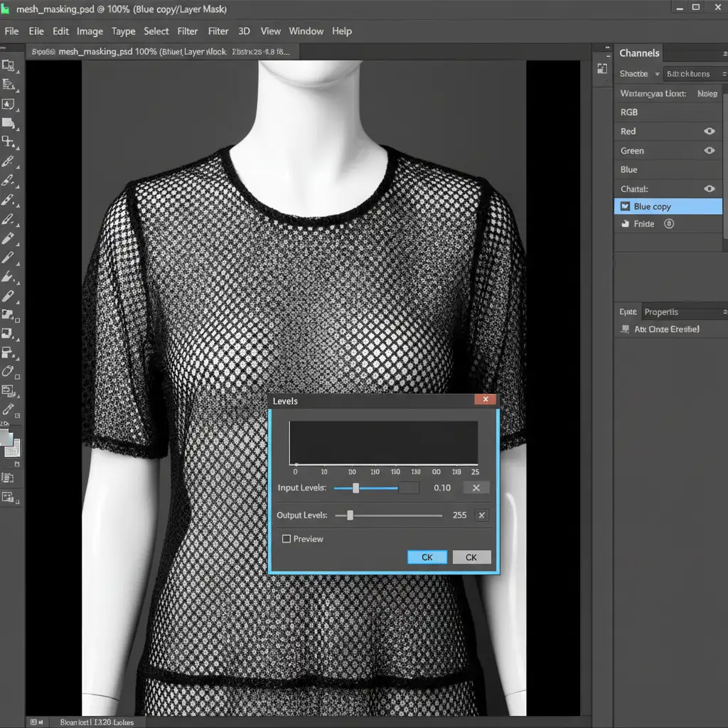
Task: Click the circular icon beside Fnide
Action: coord(668,224)
